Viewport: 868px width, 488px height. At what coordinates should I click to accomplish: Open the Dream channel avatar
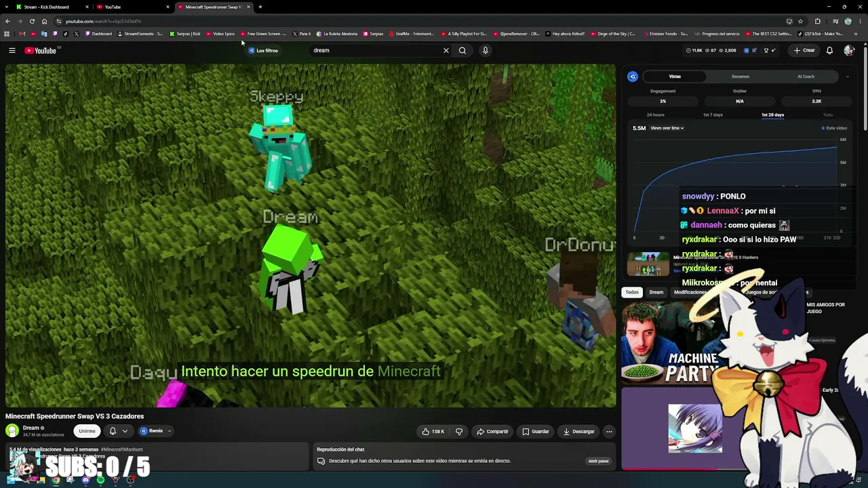pyautogui.click(x=12, y=431)
